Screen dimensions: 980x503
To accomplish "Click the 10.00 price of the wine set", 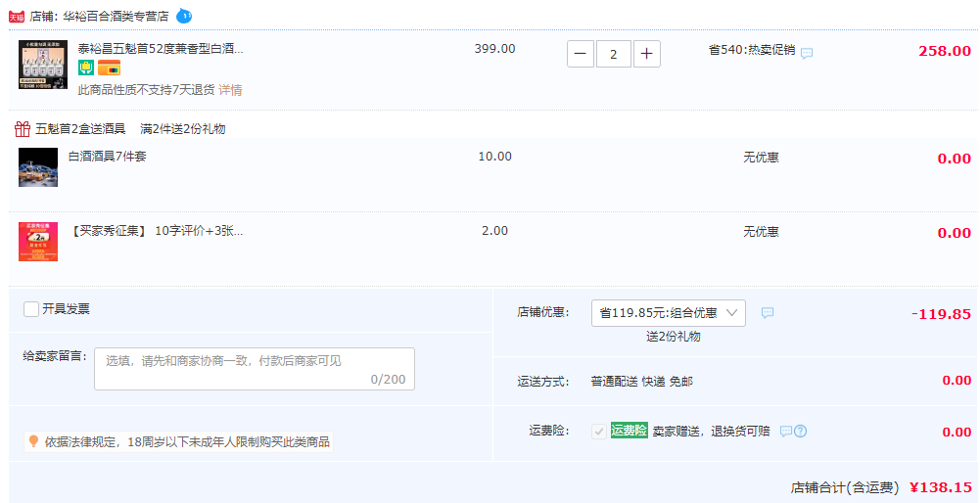I will (495, 157).
